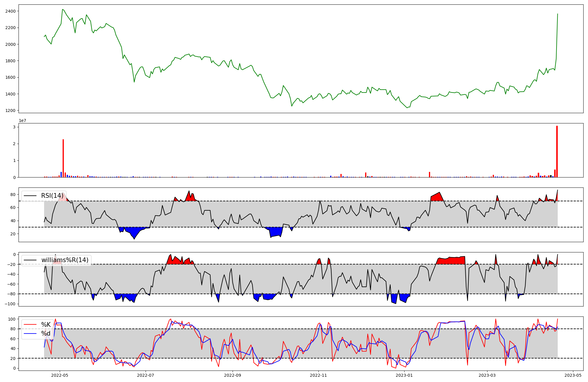Image resolution: width=588 pixels, height=382 pixels.
Task: Click the williams%R(14) legend label
Action: pos(65,260)
